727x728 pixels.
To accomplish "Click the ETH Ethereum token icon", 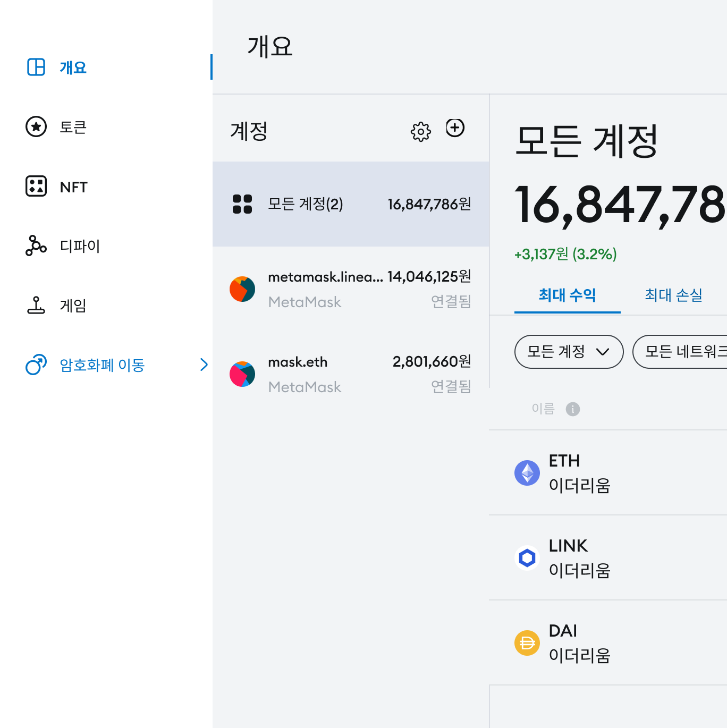I will click(527, 473).
